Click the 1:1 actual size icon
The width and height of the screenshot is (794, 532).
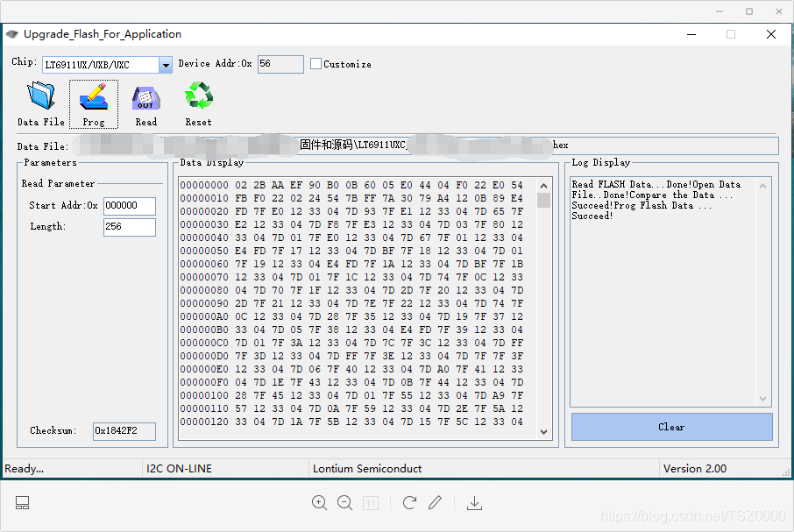[371, 503]
